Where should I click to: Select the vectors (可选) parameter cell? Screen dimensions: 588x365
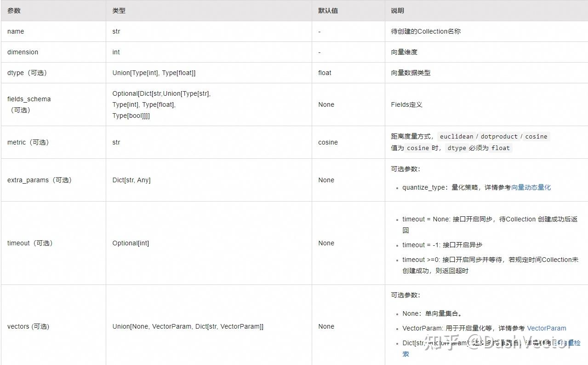[27, 326]
